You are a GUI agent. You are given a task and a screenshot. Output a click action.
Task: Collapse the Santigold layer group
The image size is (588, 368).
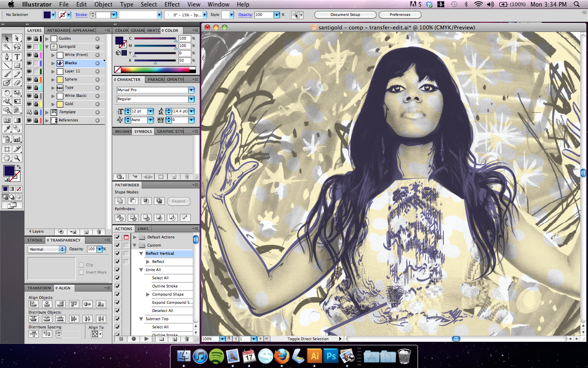click(x=47, y=47)
